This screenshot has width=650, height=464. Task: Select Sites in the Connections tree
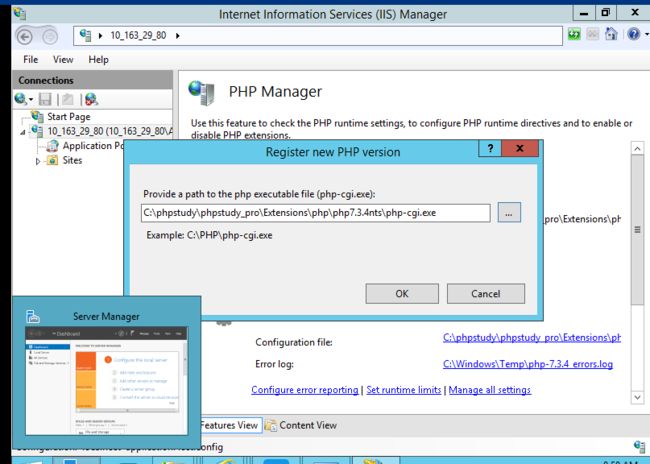point(72,160)
